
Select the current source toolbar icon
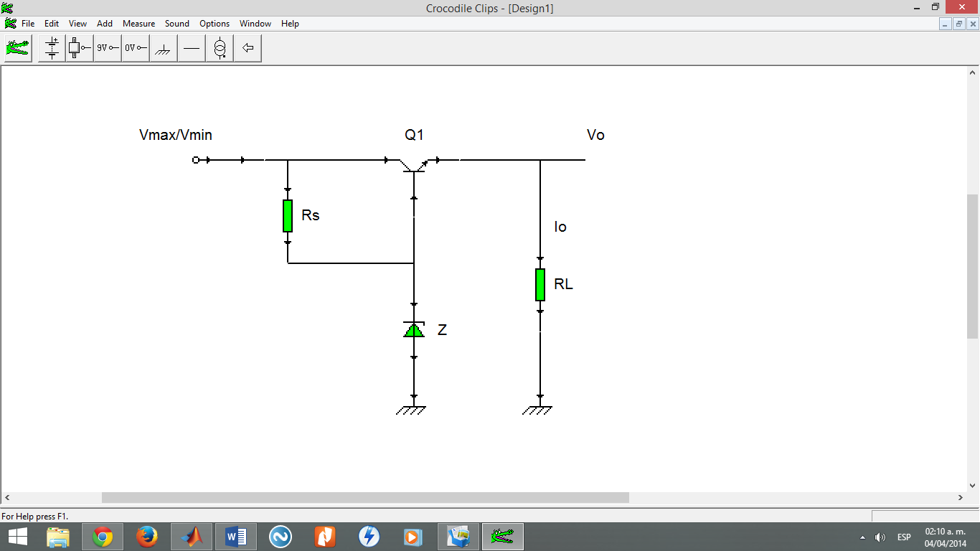220,48
